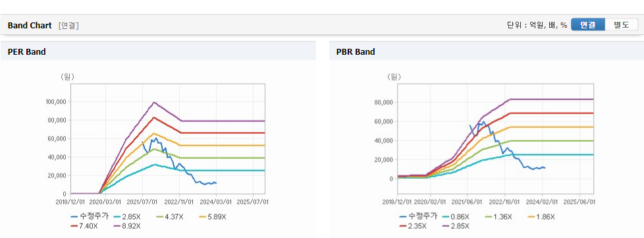This screenshot has width=644, height=238.
Task: Click the 2022/11/01 x-axis date
Action: (x=180, y=202)
